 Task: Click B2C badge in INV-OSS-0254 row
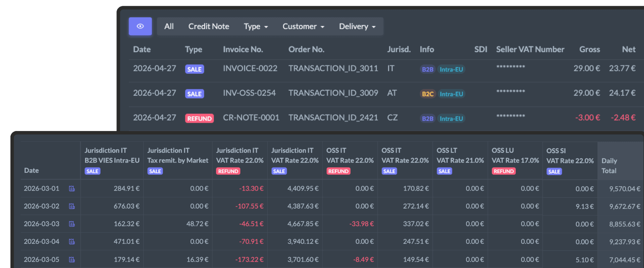coord(428,94)
